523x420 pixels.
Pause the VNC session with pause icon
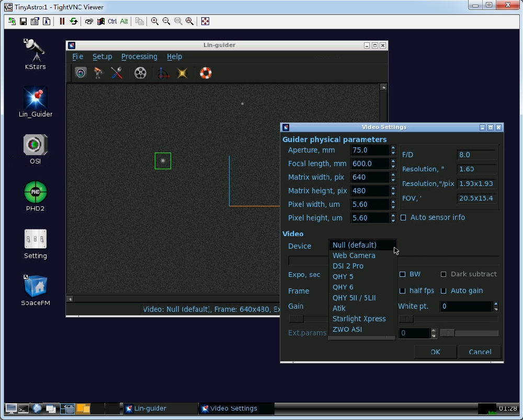[x=62, y=21]
